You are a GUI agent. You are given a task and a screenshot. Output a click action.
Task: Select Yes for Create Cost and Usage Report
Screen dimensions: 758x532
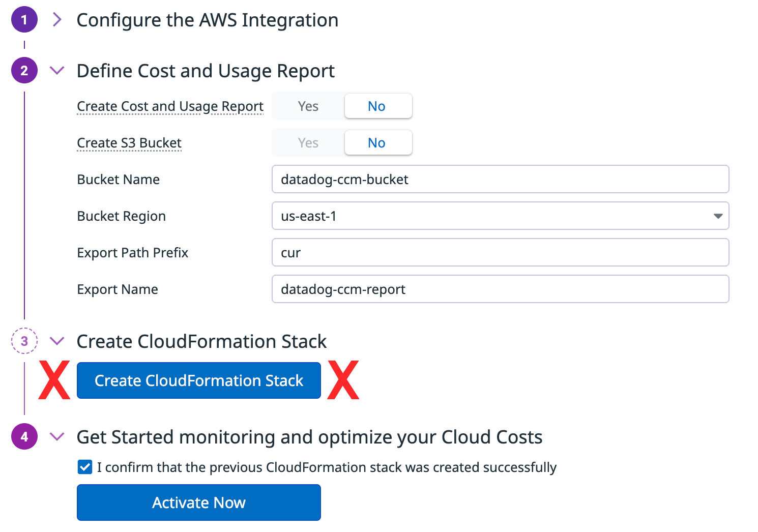point(308,106)
